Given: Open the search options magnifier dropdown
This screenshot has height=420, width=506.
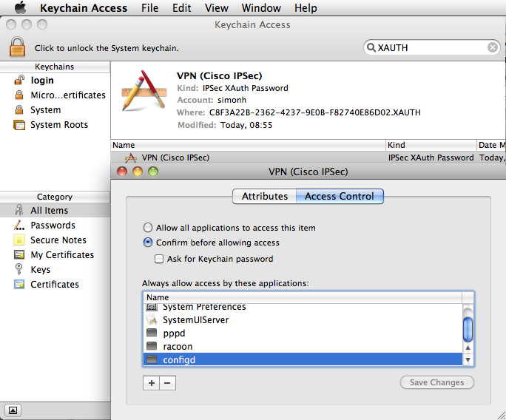Looking at the screenshot, I should pos(371,47).
